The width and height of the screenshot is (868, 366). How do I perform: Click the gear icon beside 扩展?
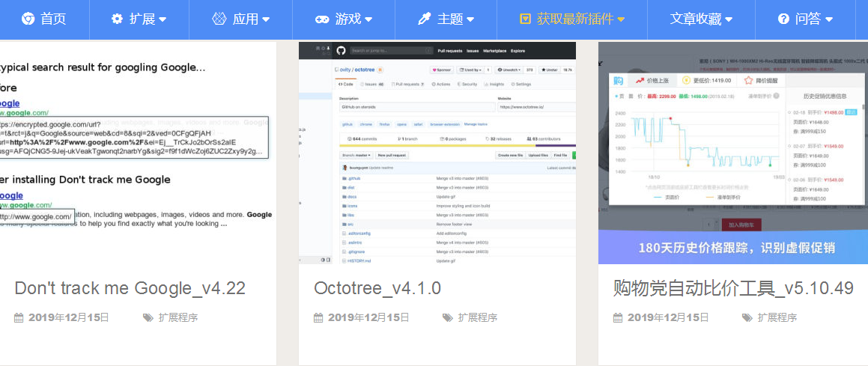[x=117, y=19]
